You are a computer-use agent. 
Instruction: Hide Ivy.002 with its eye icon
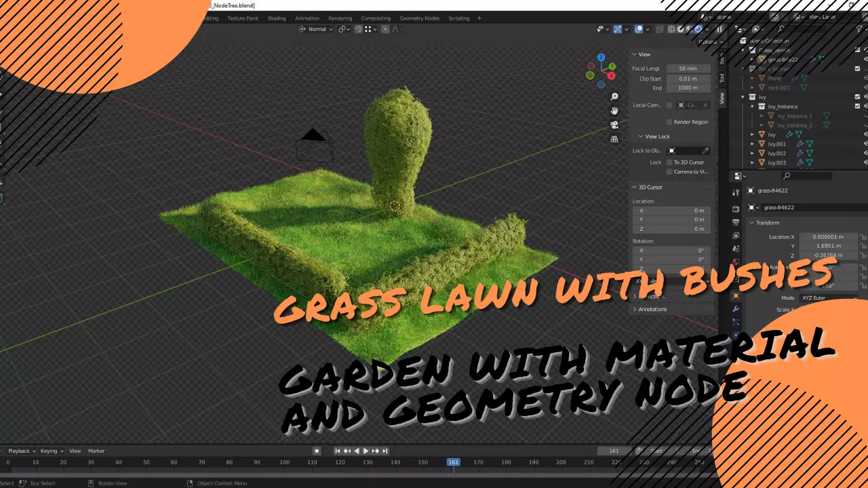click(865, 153)
